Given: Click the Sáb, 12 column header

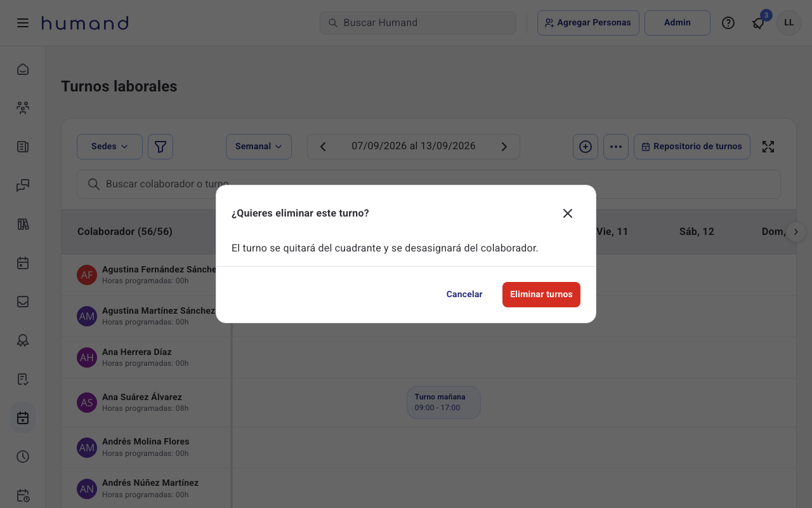Looking at the screenshot, I should coord(697,232).
